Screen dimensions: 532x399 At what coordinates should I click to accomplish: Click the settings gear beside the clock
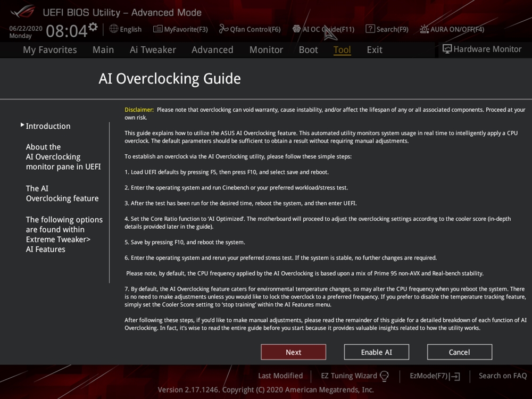pos(93,27)
